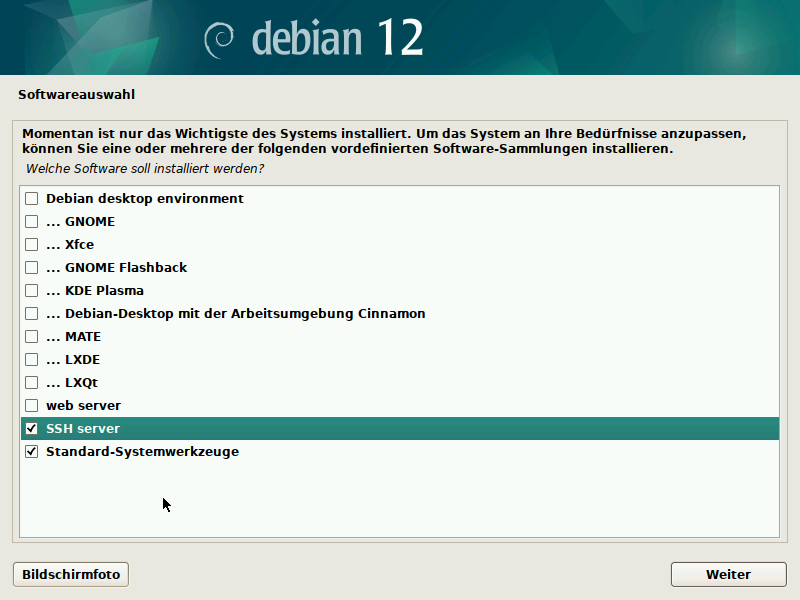The width and height of the screenshot is (800, 600).
Task: Check the GNOME desktop option
Action: (31, 221)
